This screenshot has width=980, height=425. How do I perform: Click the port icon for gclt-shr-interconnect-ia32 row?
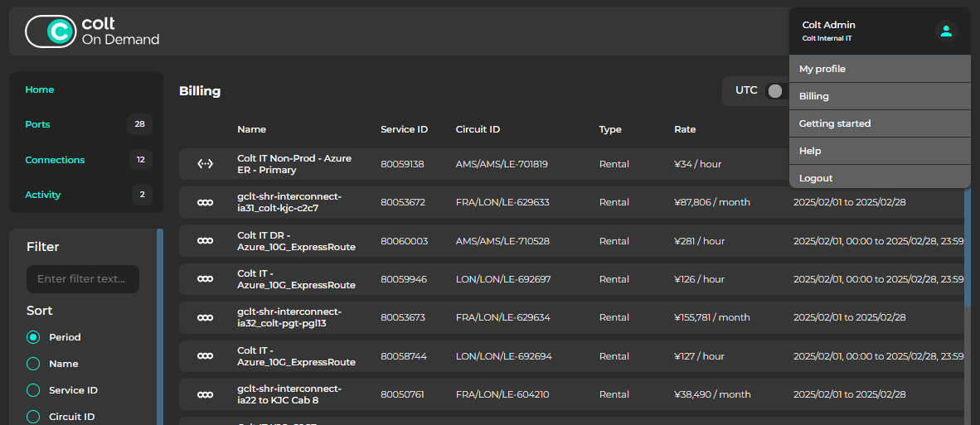tap(205, 317)
